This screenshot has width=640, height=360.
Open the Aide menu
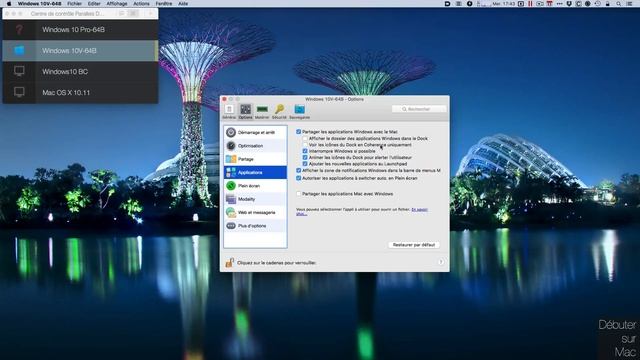183,4
